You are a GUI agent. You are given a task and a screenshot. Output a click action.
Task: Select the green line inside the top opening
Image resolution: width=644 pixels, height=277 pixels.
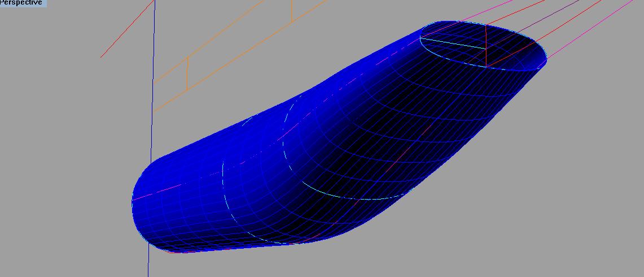click(453, 43)
